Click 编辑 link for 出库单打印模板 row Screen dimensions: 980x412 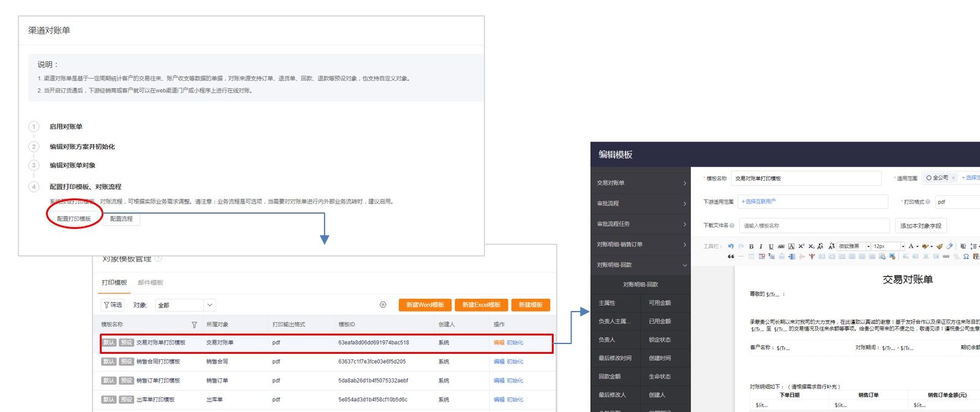tap(499, 400)
